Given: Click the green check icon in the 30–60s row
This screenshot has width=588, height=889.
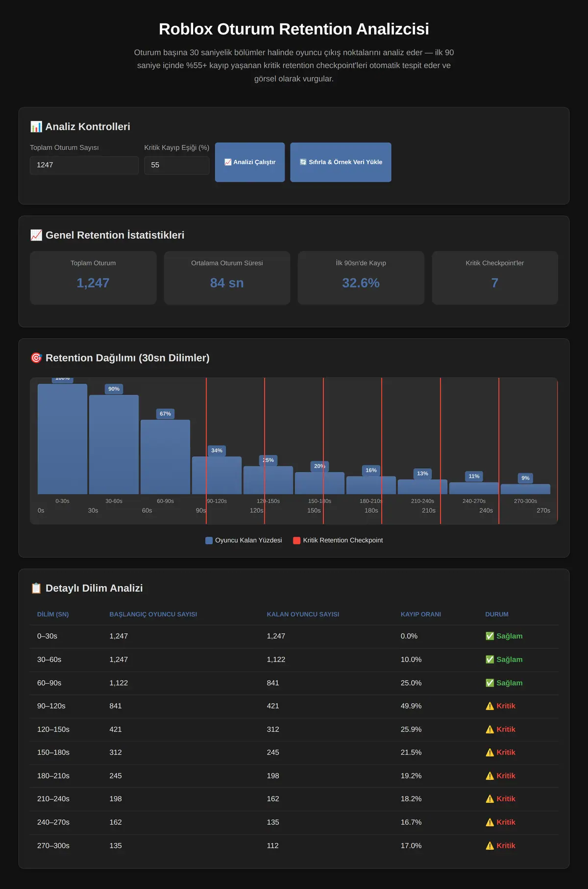Looking at the screenshot, I should [x=490, y=660].
